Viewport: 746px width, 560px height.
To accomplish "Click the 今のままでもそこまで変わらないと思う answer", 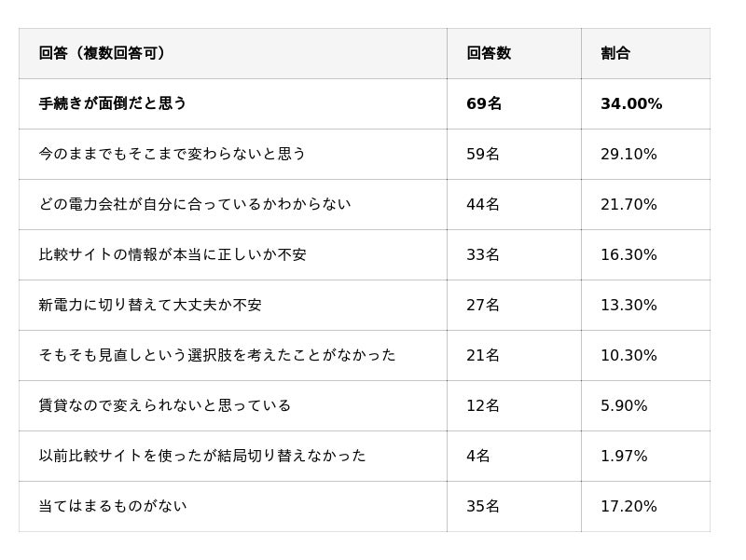I will point(173,154).
